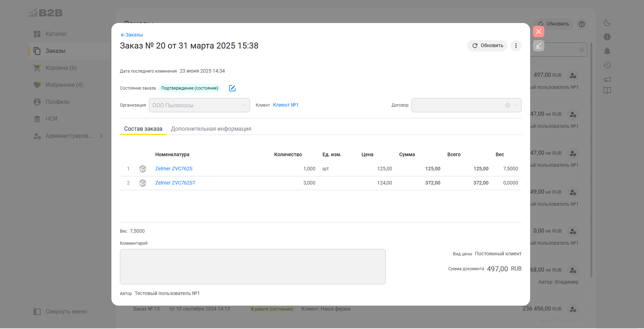Click inside the Комментарий text area
The image size is (644, 329).
pos(253,267)
